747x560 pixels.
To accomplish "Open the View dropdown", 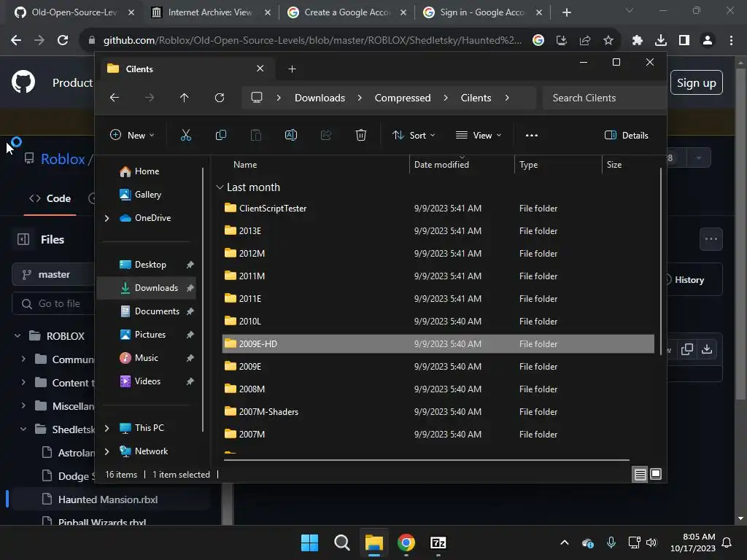I will (479, 135).
